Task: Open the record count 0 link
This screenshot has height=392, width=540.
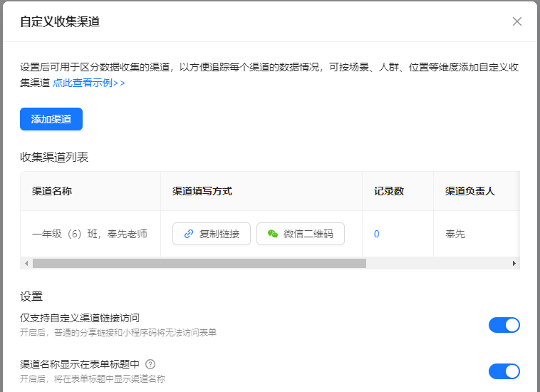Action: point(376,234)
